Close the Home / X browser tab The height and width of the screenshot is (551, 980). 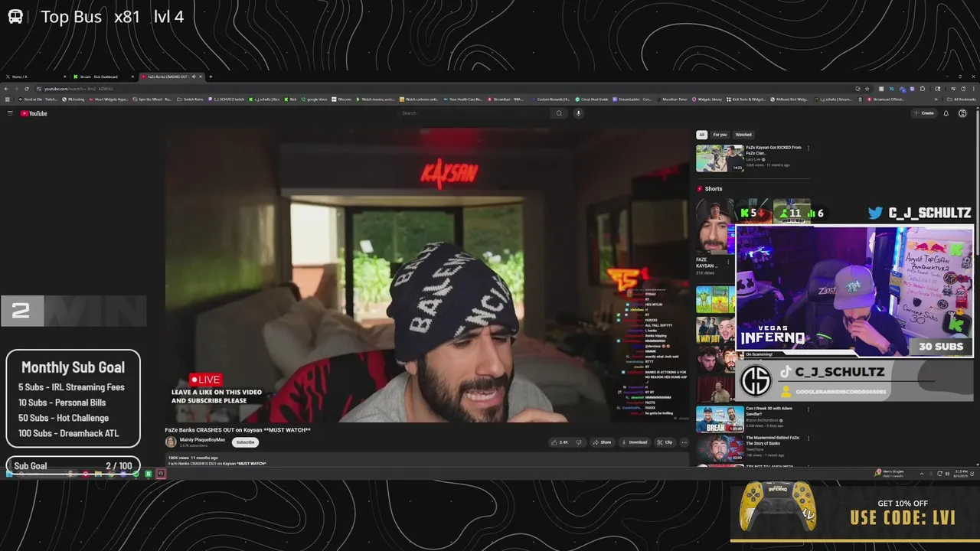64,77
